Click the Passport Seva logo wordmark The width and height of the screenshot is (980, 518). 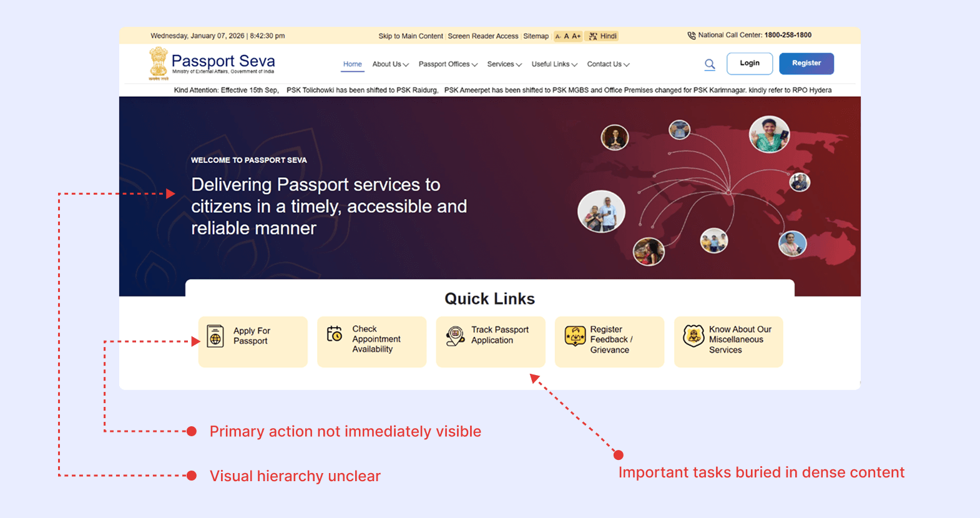(223, 61)
